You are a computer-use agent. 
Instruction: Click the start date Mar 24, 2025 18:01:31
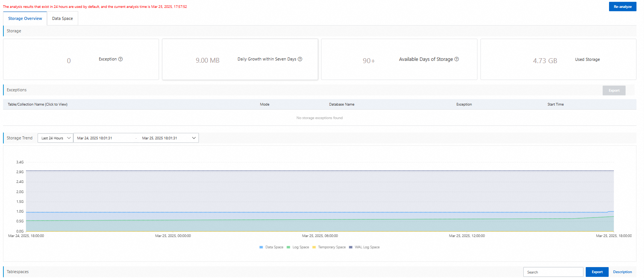[x=95, y=138]
